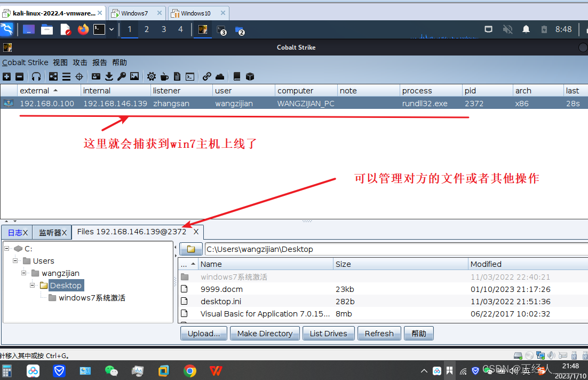Collapse the wangzijian tree node
Viewport: 588px width, 380px height.
(23, 273)
